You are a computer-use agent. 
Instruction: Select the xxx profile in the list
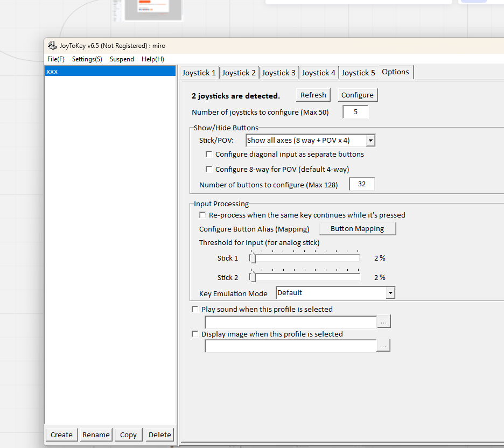[110, 71]
